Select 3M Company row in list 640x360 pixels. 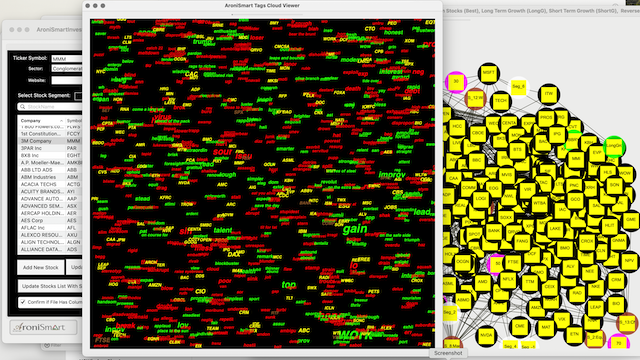(x=50, y=141)
